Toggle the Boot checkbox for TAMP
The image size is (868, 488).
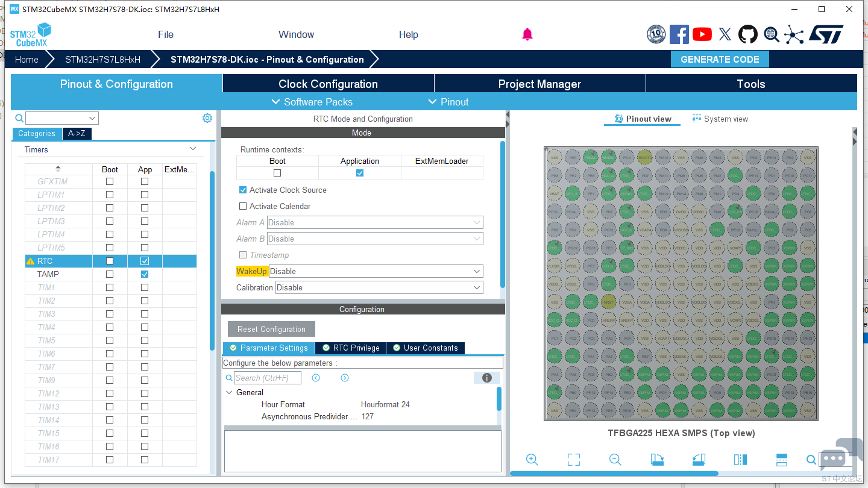pyautogui.click(x=110, y=274)
